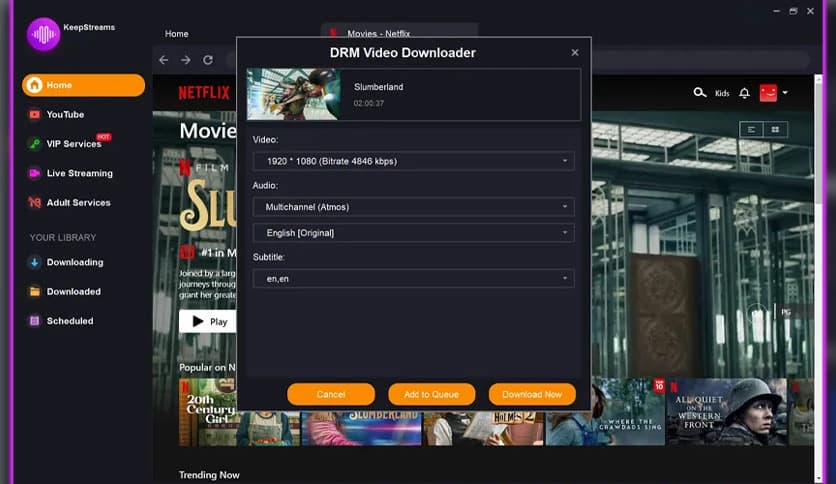This screenshot has width=836, height=484.
Task: Open YouTube in the sidebar
Action: tap(65, 115)
